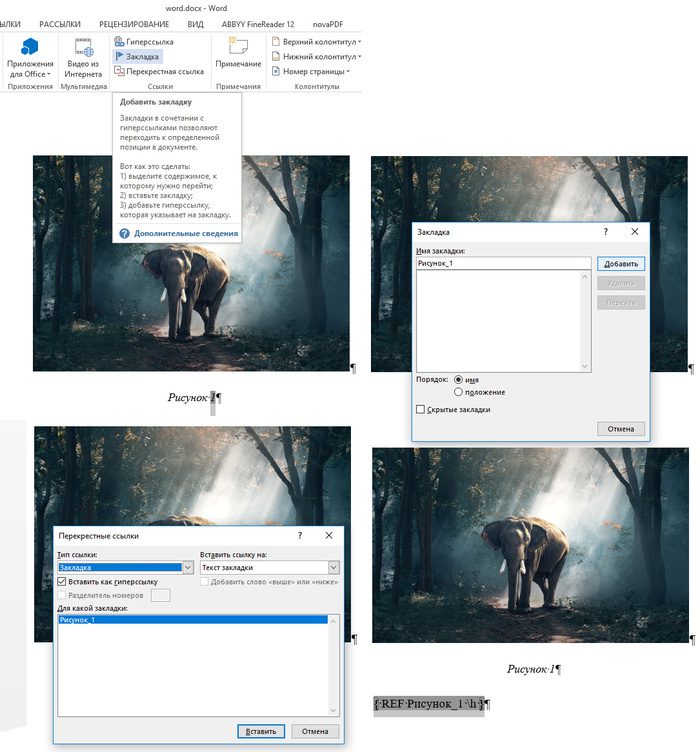Select Рисунок_1 in cross-reference bookmark list

coord(193,620)
